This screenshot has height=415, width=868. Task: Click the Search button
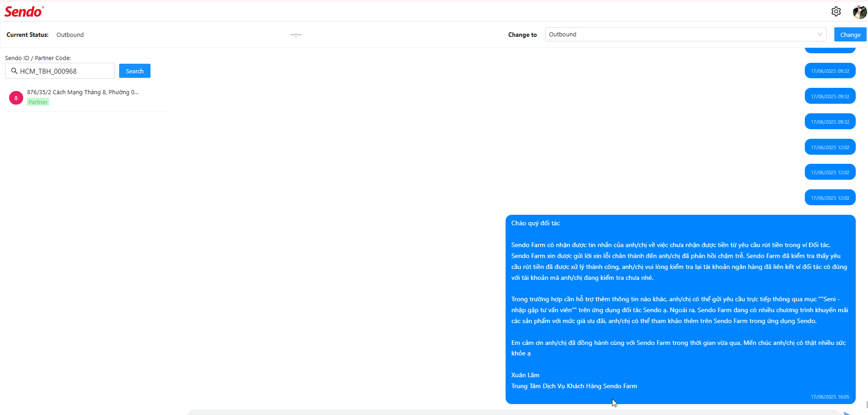pos(135,71)
